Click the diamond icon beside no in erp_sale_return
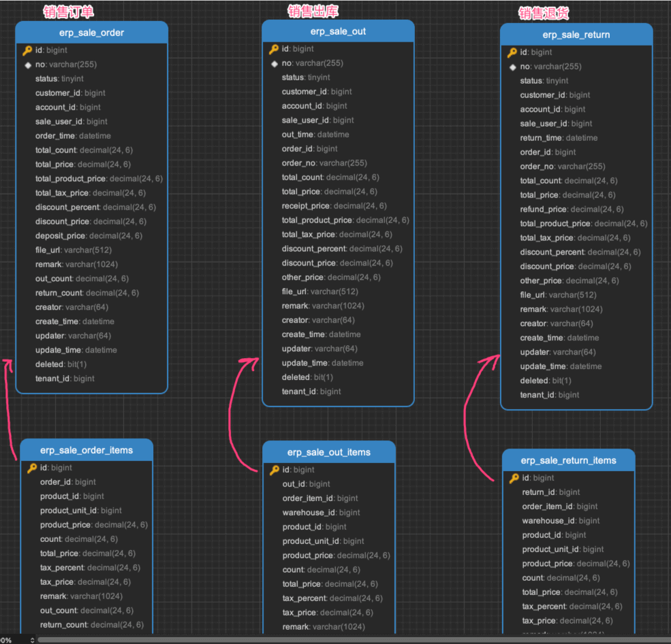 click(512, 67)
